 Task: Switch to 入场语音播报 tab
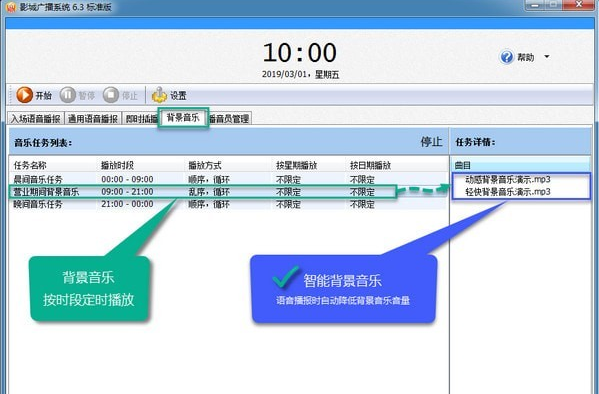[x=36, y=118]
